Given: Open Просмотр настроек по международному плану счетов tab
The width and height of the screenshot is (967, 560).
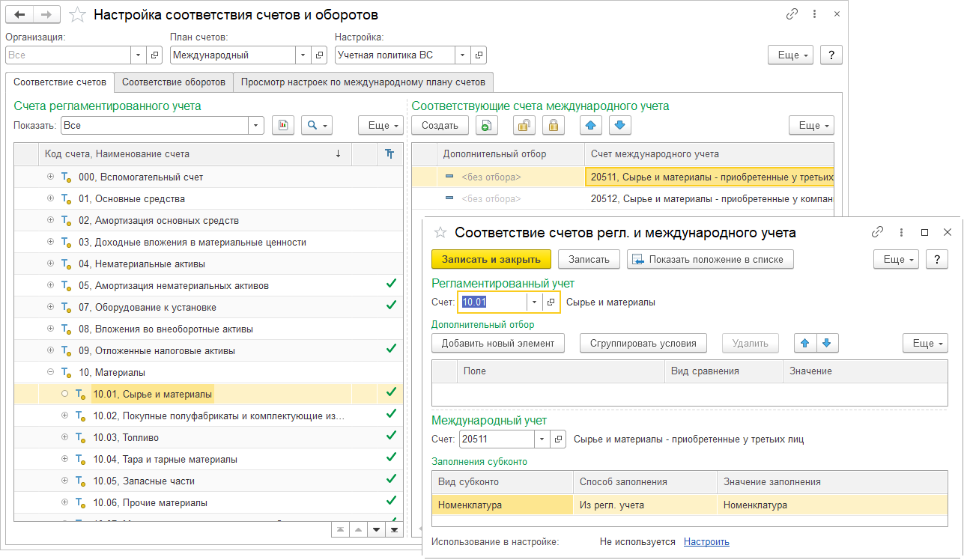Looking at the screenshot, I should tap(363, 82).
